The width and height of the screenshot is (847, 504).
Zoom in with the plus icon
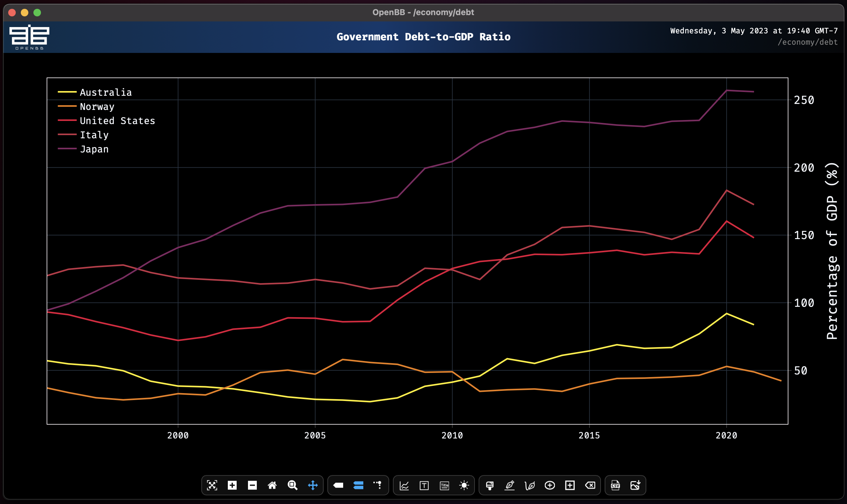tap(232, 485)
